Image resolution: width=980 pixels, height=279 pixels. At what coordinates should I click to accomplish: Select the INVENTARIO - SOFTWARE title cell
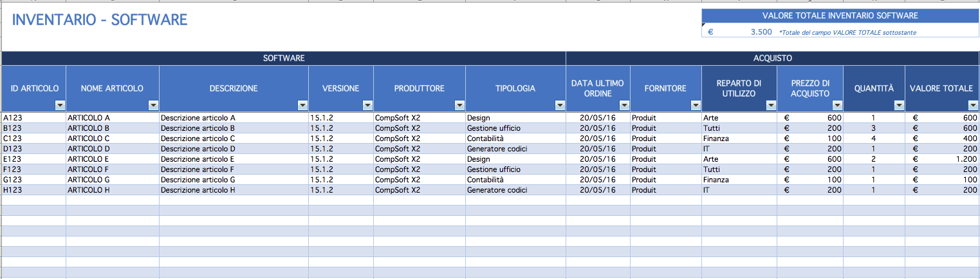tap(100, 20)
